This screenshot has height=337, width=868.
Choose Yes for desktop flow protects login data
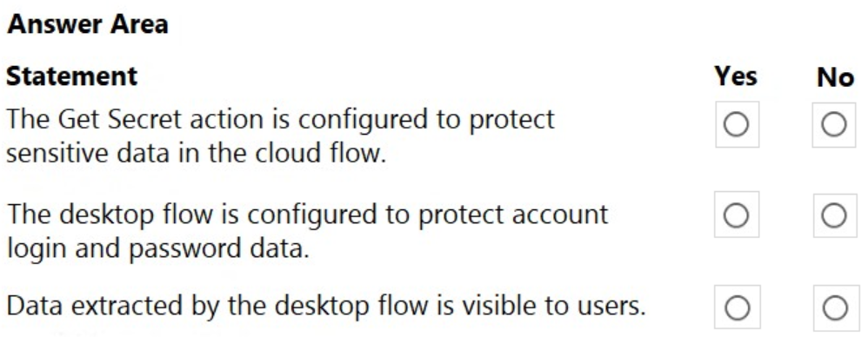point(737,215)
